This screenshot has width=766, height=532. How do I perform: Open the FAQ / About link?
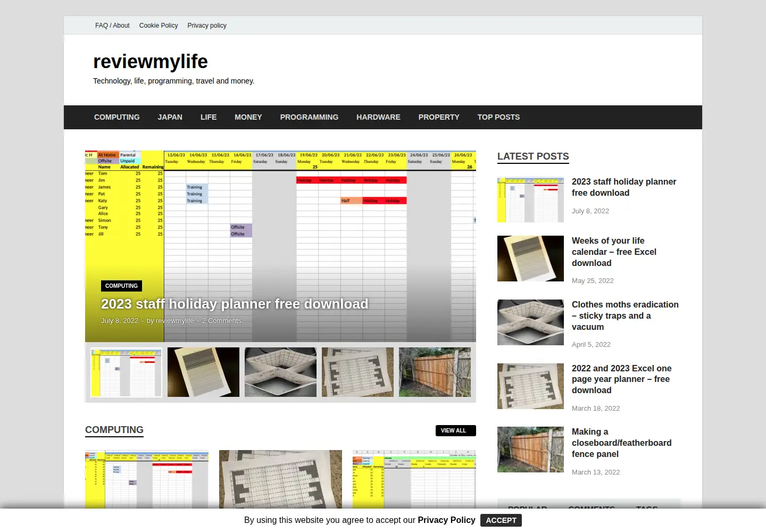point(112,26)
